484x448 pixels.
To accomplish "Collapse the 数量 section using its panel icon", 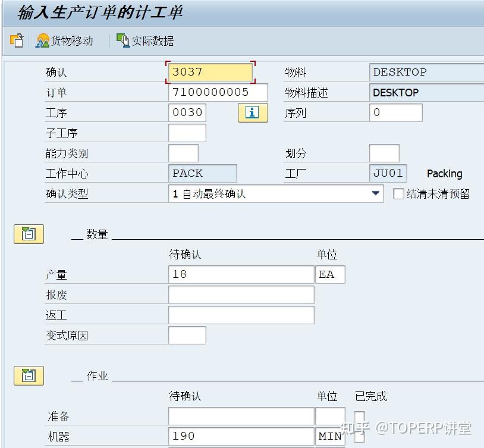I will point(28,234).
